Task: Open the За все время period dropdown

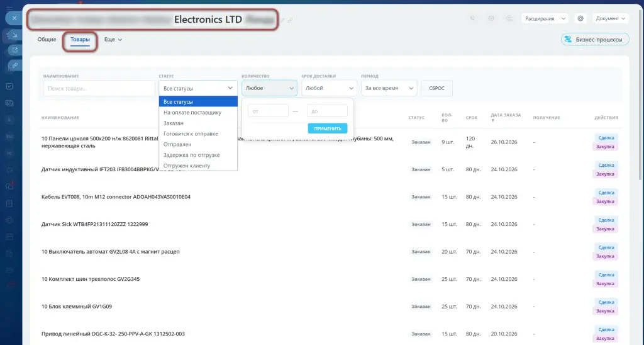Action: pyautogui.click(x=389, y=88)
